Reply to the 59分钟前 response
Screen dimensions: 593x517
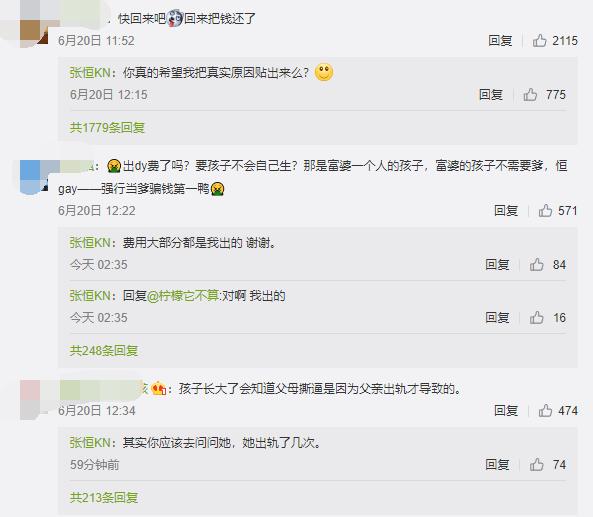pyautogui.click(x=497, y=464)
